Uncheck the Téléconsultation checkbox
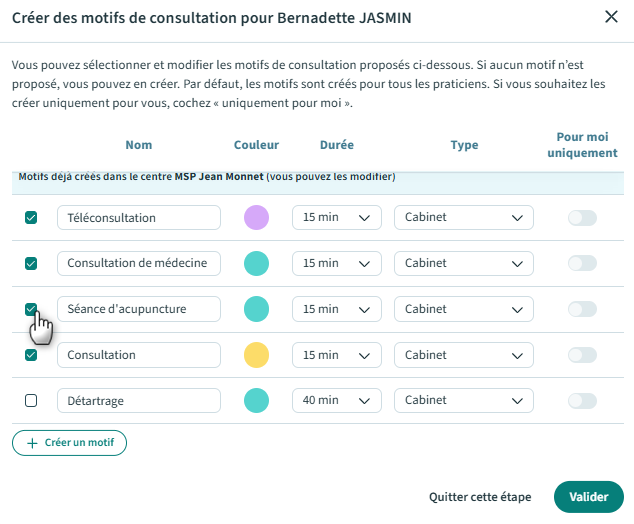 coord(31,217)
